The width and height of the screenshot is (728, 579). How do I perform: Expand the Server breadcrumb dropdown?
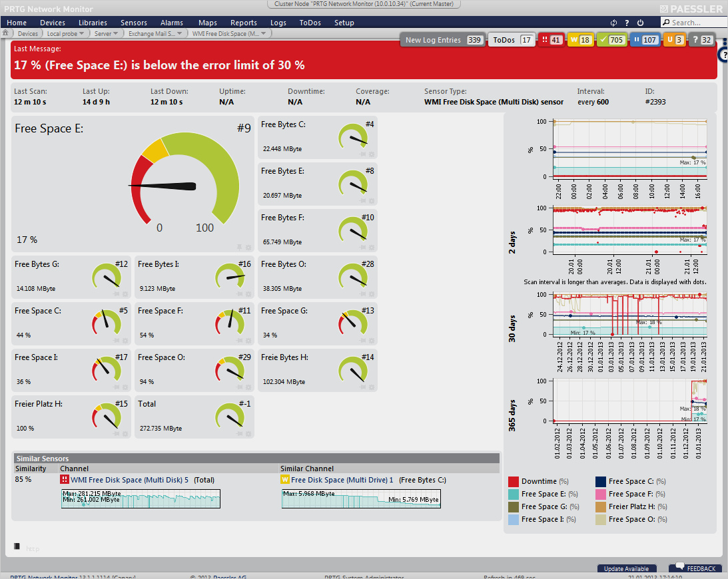coord(116,33)
